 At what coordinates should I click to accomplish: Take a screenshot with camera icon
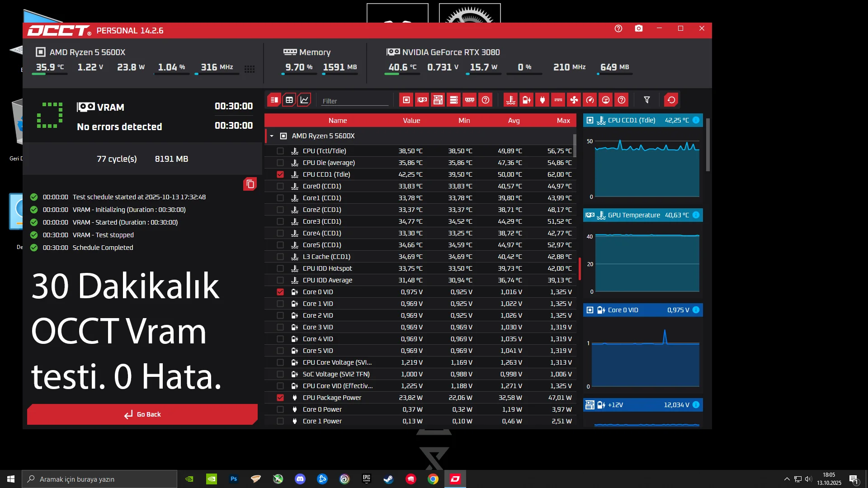coord(638,28)
